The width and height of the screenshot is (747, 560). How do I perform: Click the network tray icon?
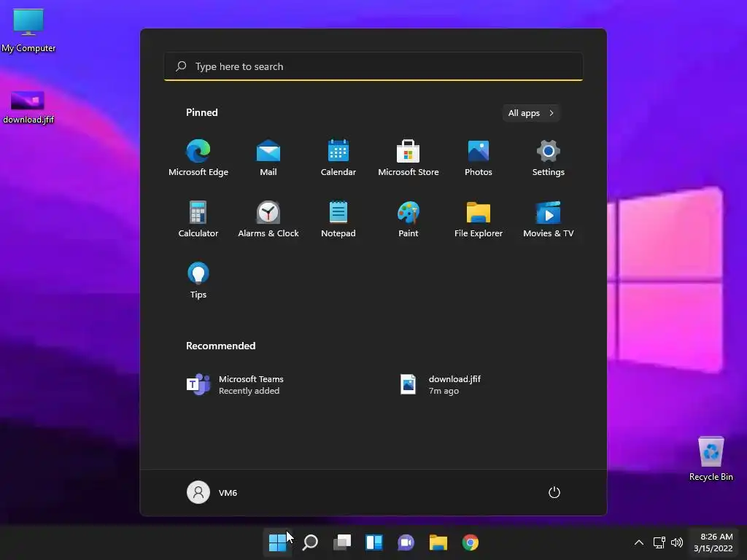(659, 542)
